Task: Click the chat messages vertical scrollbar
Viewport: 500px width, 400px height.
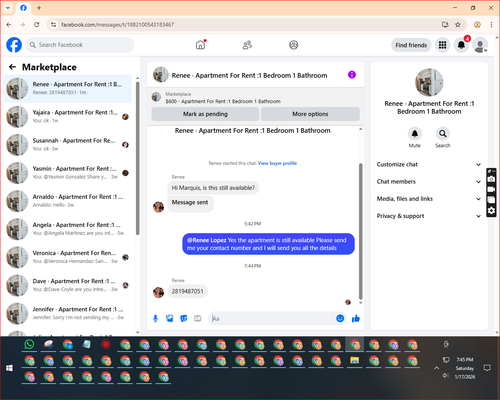Action: [x=360, y=231]
